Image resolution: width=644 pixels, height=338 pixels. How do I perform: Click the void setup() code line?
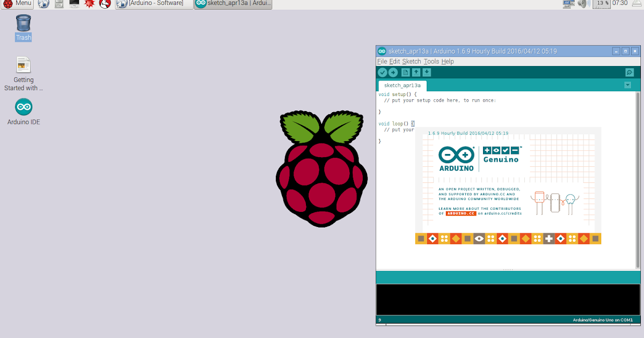(x=398, y=94)
